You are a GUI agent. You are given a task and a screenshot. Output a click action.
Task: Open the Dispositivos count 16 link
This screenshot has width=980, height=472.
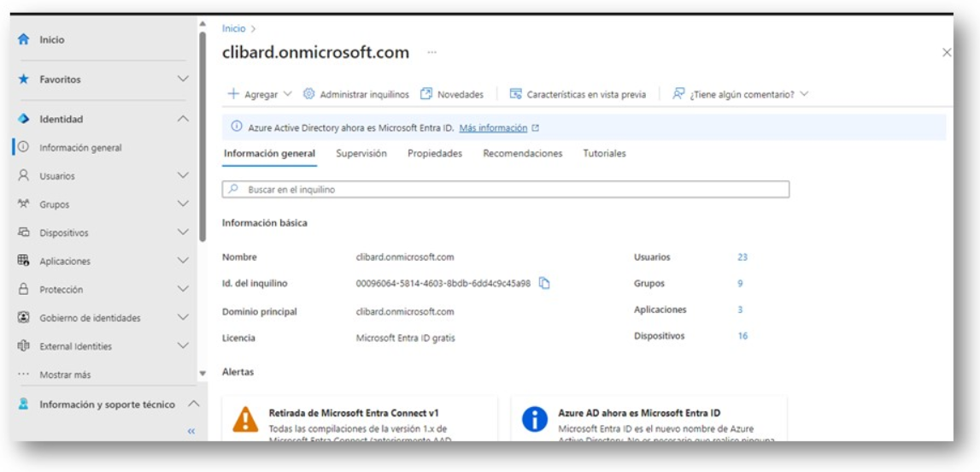click(742, 336)
